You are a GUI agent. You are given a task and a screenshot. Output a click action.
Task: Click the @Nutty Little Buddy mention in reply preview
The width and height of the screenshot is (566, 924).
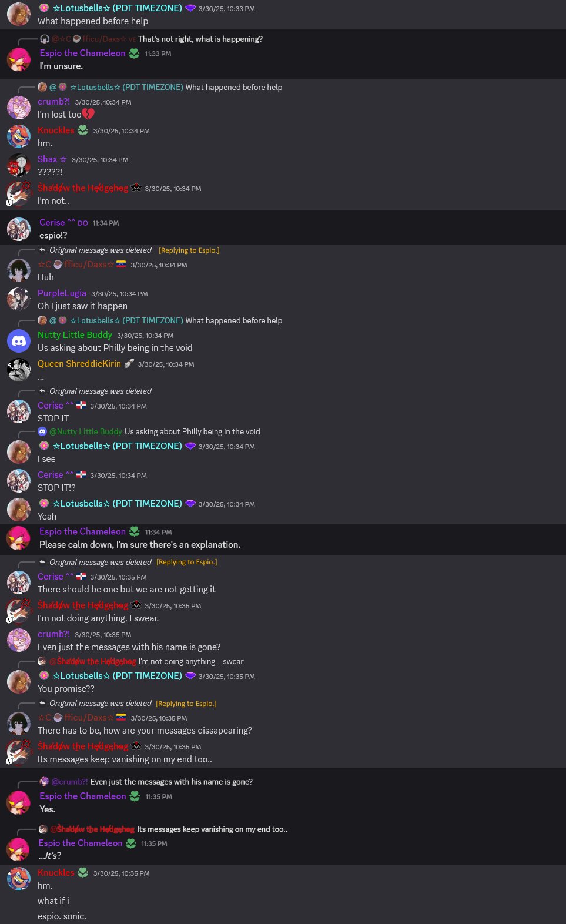pyautogui.click(x=86, y=431)
